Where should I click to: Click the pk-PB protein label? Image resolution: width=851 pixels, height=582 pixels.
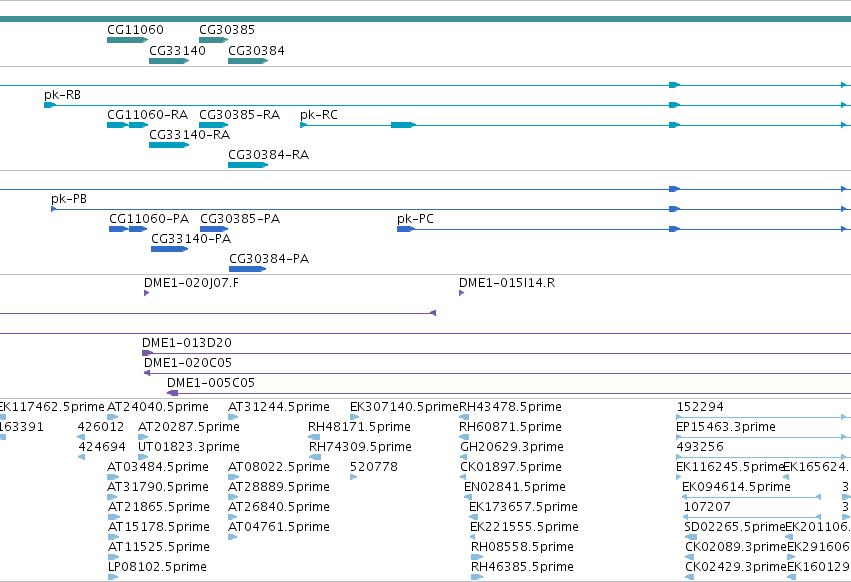pyautogui.click(x=69, y=199)
